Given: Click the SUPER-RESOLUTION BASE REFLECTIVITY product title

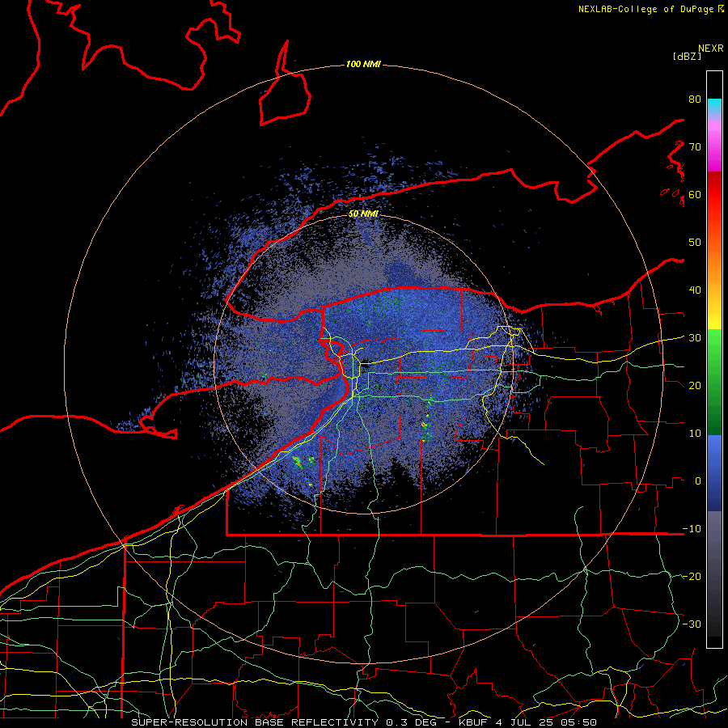Looking at the screenshot, I should (255, 722).
